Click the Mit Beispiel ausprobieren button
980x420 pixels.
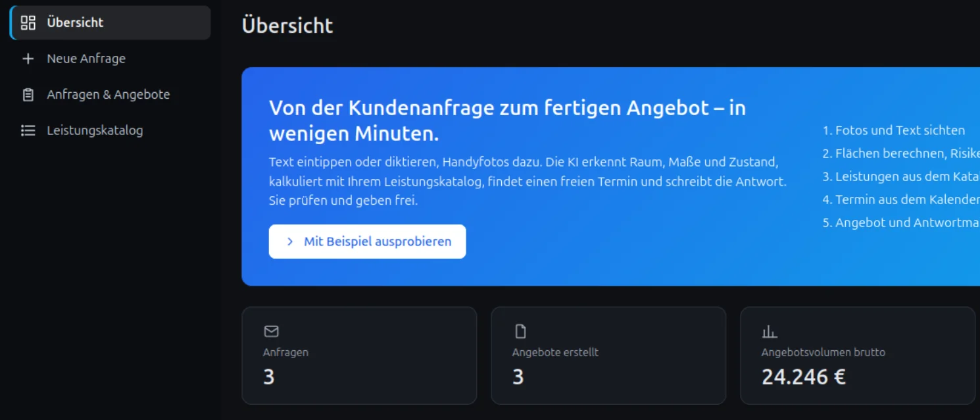coord(367,242)
